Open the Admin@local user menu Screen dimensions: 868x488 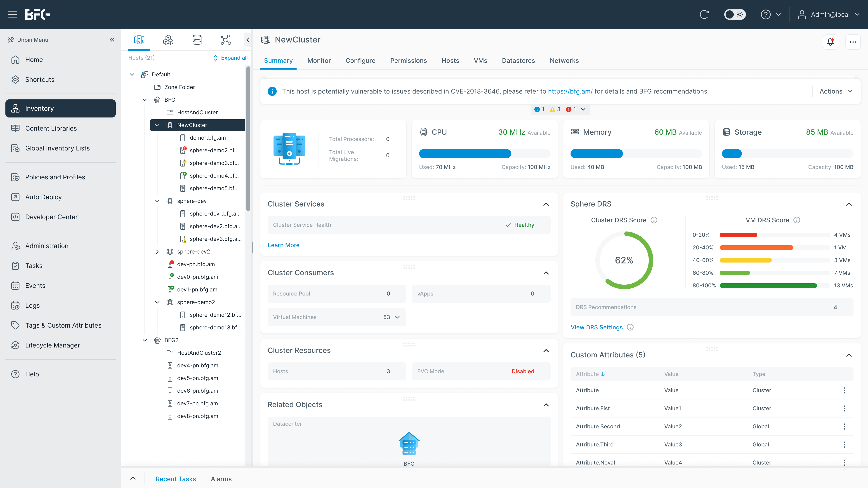point(829,14)
